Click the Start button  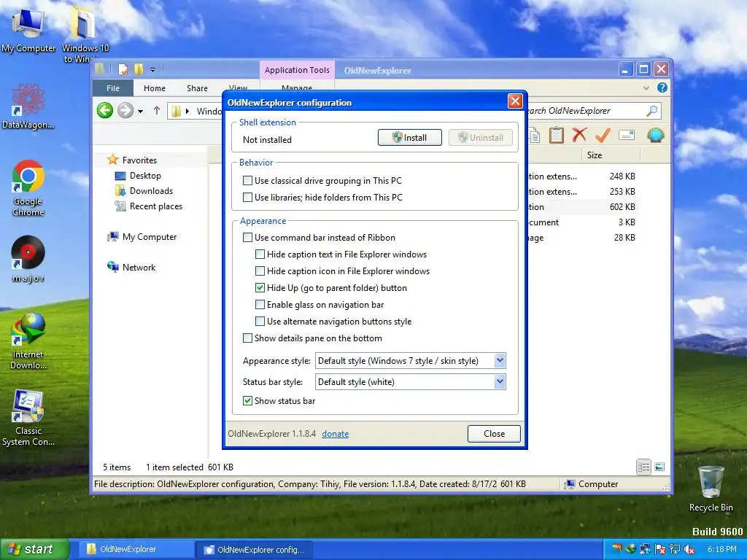pos(35,549)
